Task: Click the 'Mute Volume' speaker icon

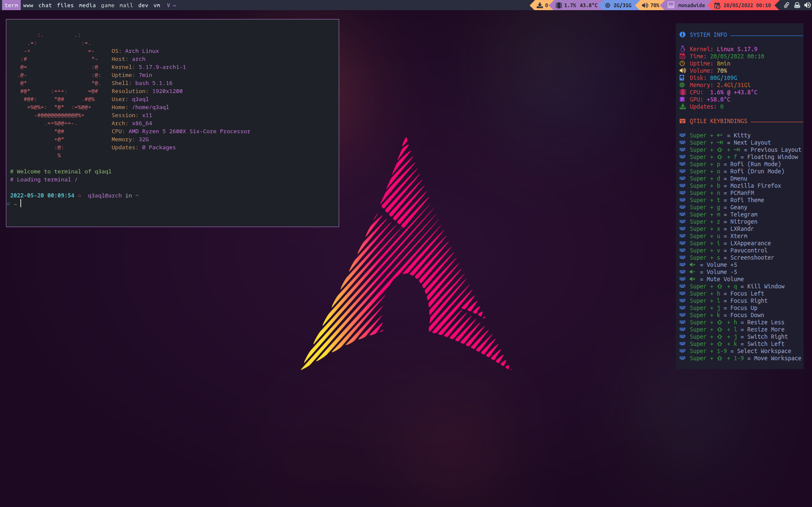Action: [x=692, y=279]
